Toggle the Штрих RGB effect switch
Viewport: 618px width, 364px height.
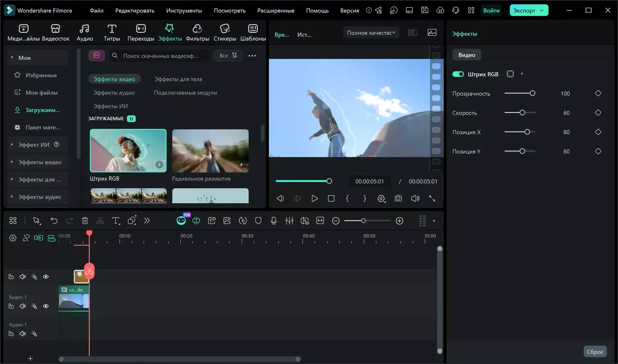point(458,74)
